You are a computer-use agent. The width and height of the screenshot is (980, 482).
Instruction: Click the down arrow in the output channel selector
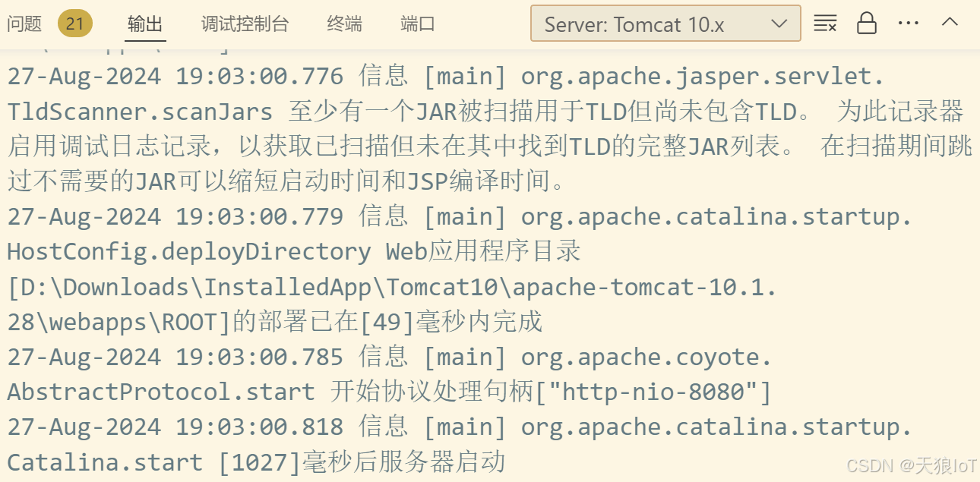(x=779, y=24)
